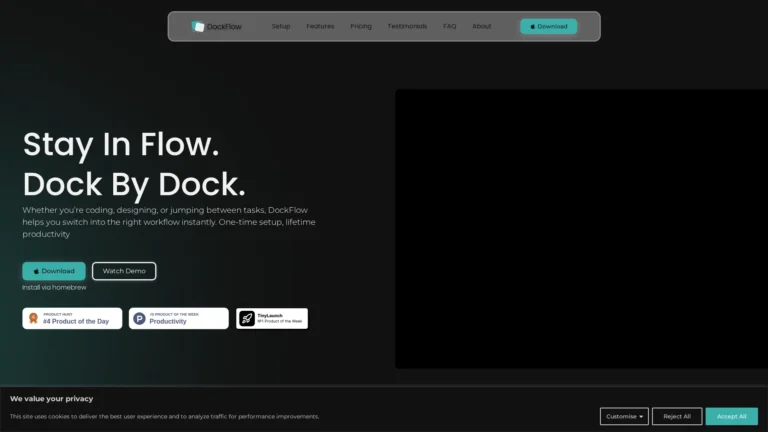
Task: Select About in the top navigation
Action: tap(482, 26)
